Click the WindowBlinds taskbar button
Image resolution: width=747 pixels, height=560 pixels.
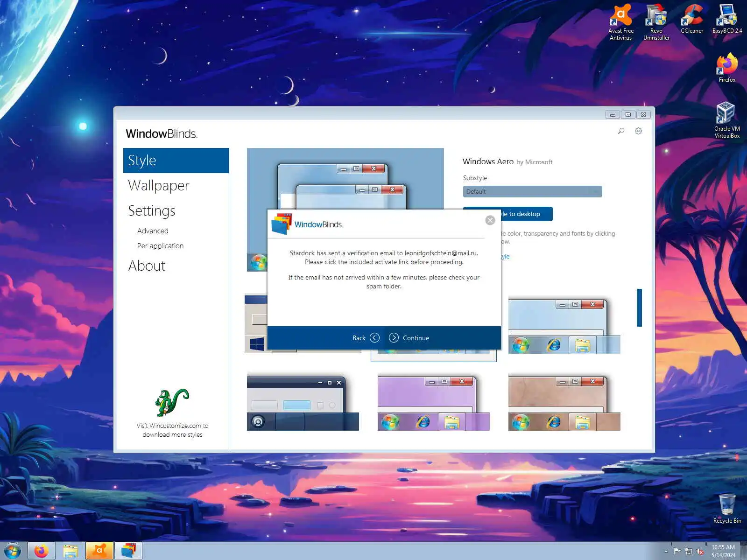tap(128, 551)
